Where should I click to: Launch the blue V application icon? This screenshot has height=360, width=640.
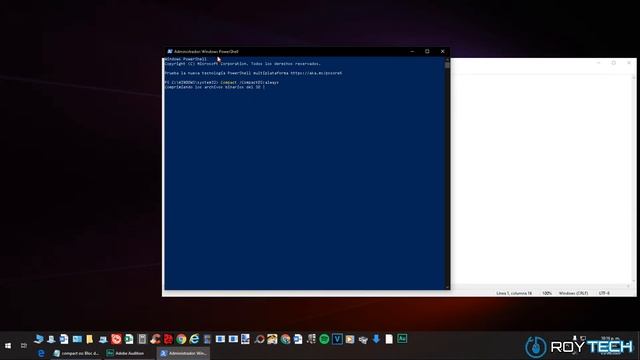coord(337,339)
